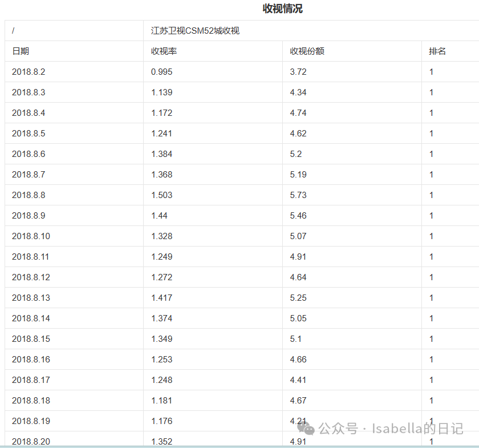Select the rating value 1.374
Image resolution: width=479 pixels, height=448 pixels.
pyautogui.click(x=161, y=318)
